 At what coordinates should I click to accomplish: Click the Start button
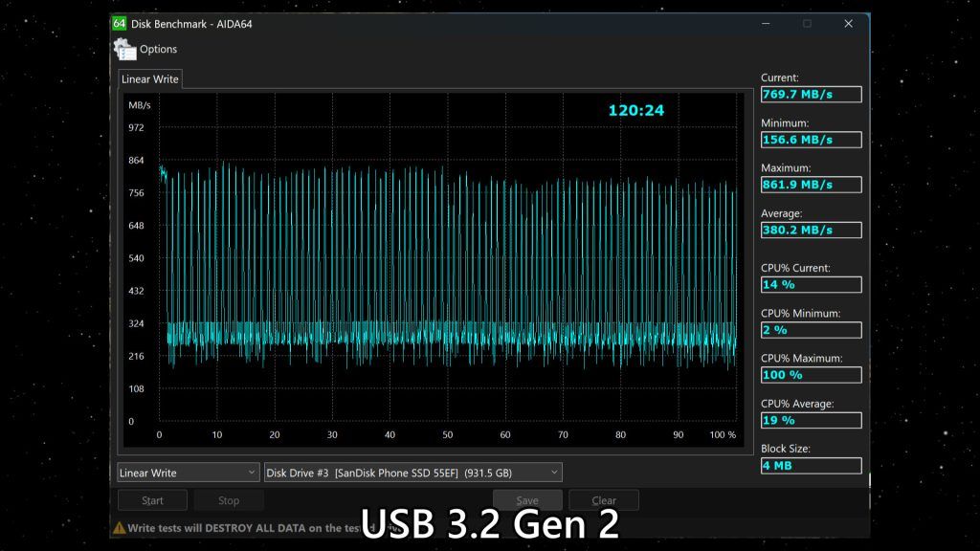pyautogui.click(x=152, y=500)
